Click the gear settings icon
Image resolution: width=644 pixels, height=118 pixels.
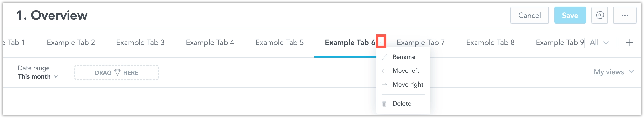599,15
